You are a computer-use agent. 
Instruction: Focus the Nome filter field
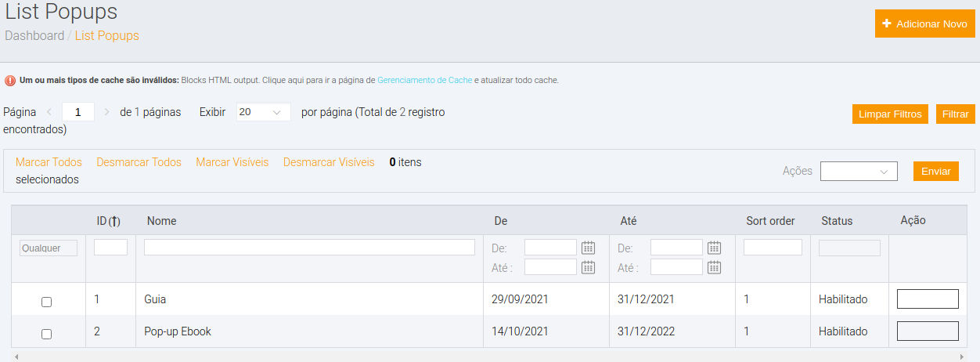309,248
